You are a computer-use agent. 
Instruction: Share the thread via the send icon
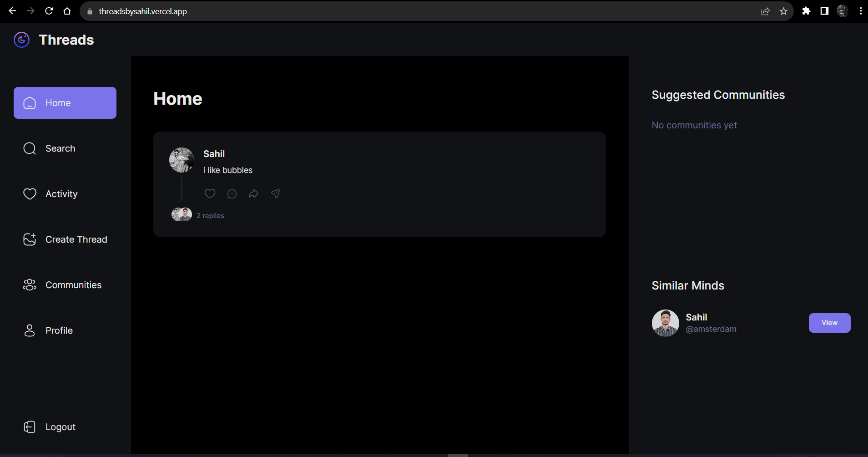click(x=275, y=193)
